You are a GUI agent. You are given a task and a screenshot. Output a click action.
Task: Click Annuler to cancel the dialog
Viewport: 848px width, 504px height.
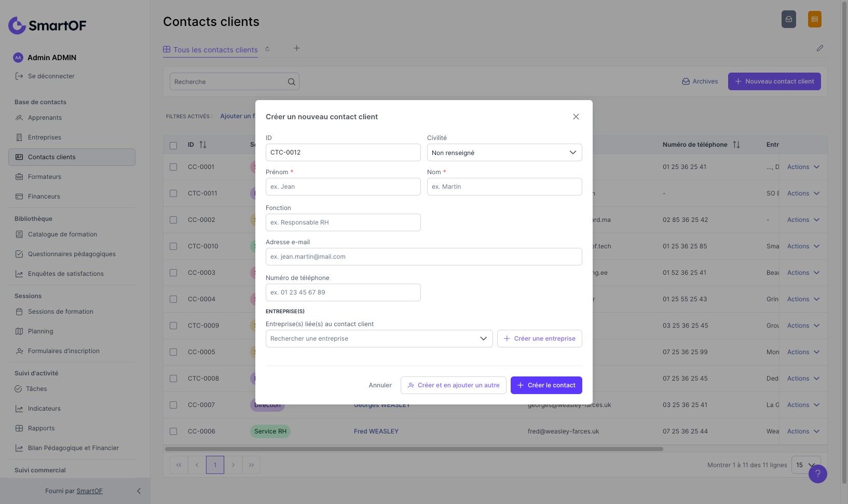[380, 385]
